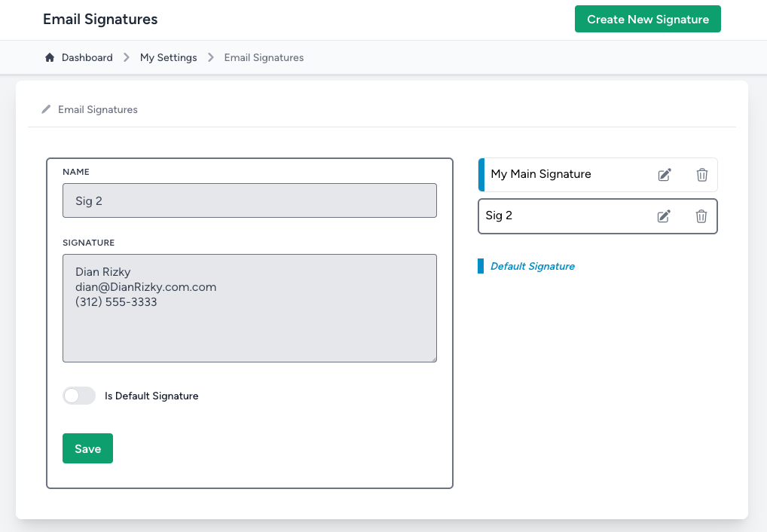Delete My Main Signature with the trash icon
The image size is (767, 532).
[x=701, y=174]
